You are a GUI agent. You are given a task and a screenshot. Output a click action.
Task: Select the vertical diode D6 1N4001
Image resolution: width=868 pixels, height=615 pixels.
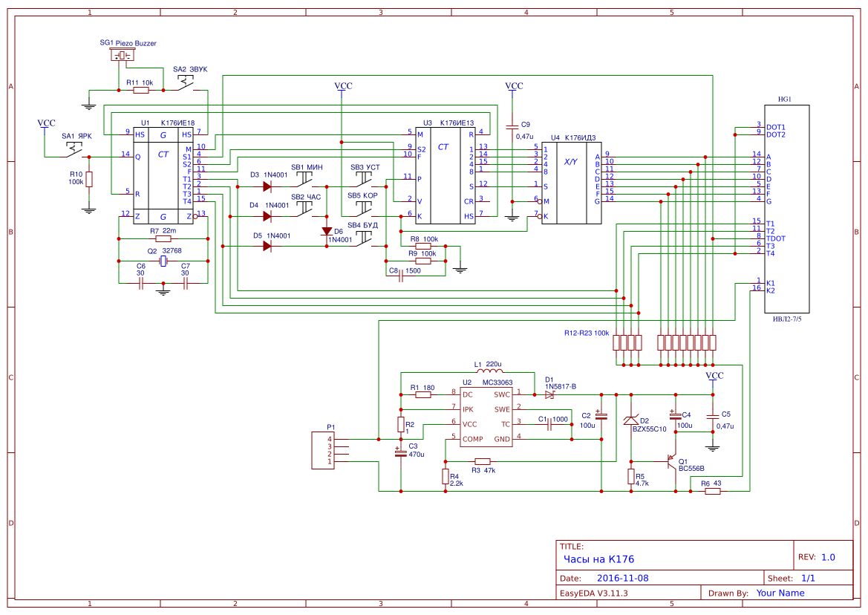click(327, 232)
